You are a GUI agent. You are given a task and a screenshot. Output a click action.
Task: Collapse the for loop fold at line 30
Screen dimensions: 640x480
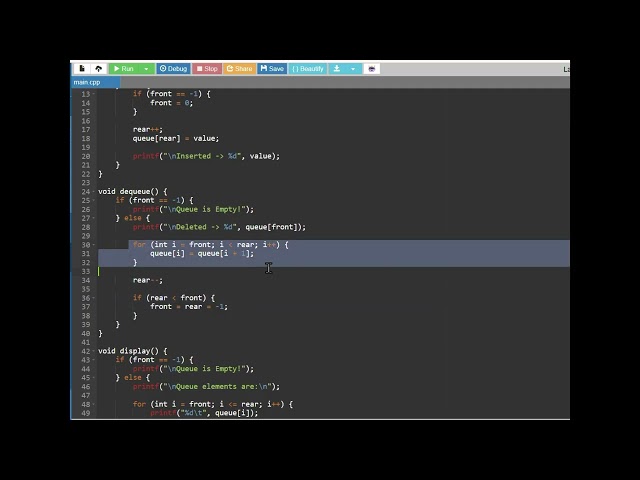point(94,245)
